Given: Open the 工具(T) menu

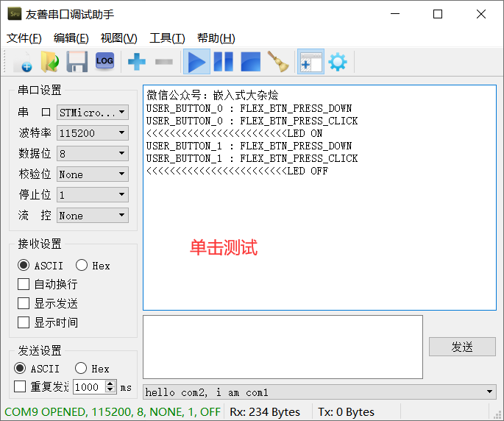Looking at the screenshot, I should (167, 38).
